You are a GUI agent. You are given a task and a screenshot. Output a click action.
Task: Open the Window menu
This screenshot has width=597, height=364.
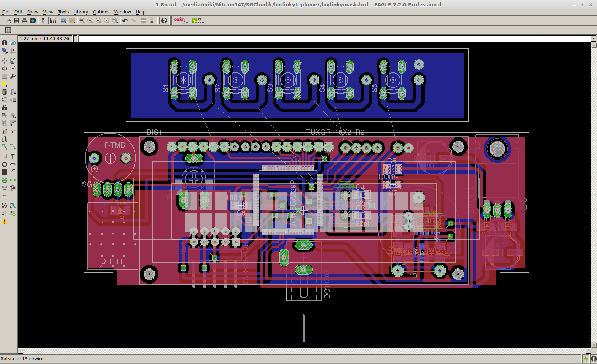[x=123, y=12]
